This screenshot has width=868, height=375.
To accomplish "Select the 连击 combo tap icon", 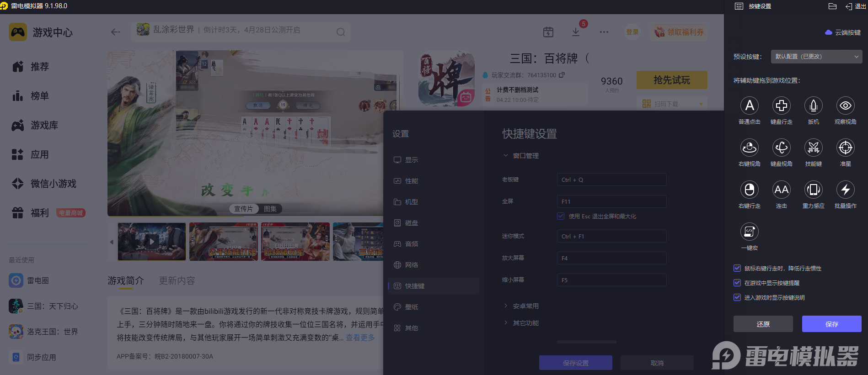I will pos(781,190).
